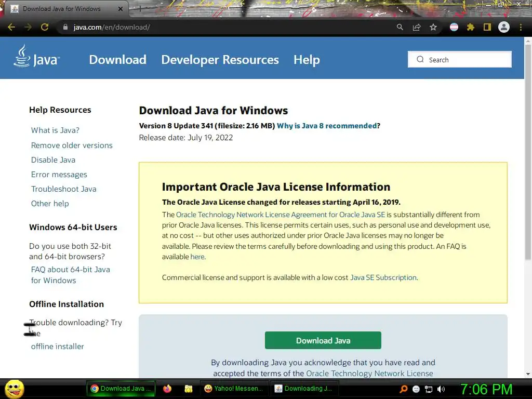Open the Extensions puzzle piece menu

[x=471, y=27]
